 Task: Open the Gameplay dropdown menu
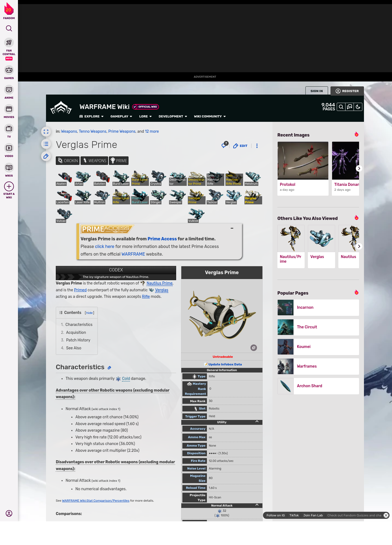pos(121,116)
